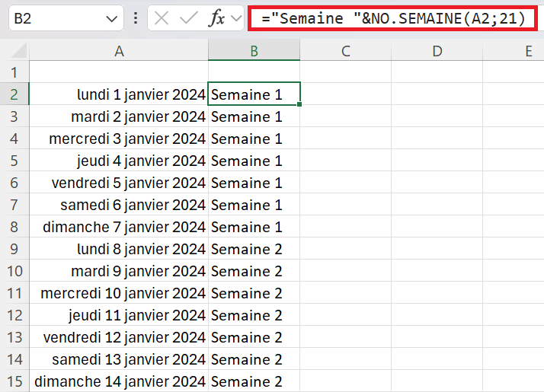This screenshot has width=544, height=392.
Task: Select column A header
Action: pos(119,51)
